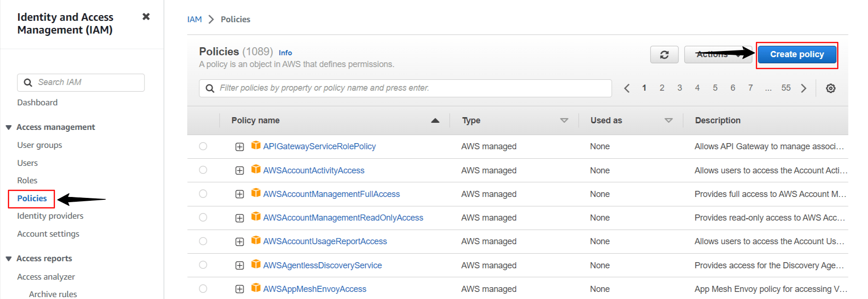Open table preferences via gear icon
The image size is (868, 299).
[x=831, y=88]
